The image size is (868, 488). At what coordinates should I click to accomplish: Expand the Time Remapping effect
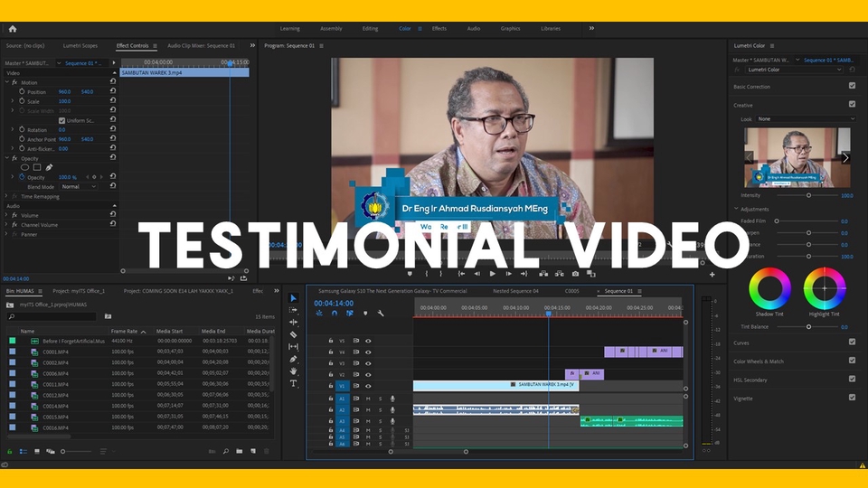coord(6,196)
